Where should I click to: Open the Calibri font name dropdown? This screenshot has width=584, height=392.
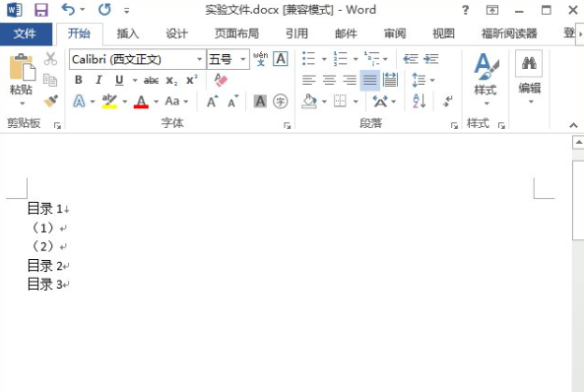coord(200,59)
